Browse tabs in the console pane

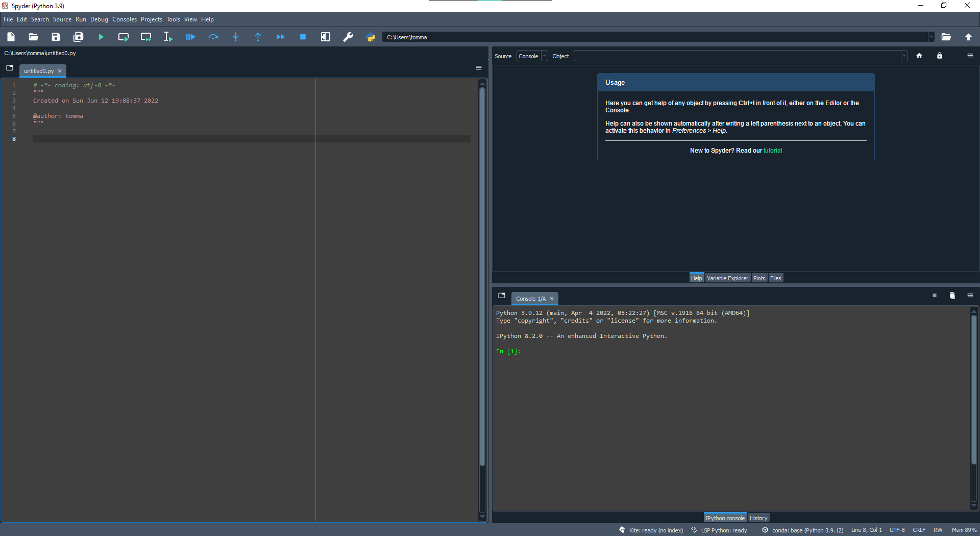(502, 296)
